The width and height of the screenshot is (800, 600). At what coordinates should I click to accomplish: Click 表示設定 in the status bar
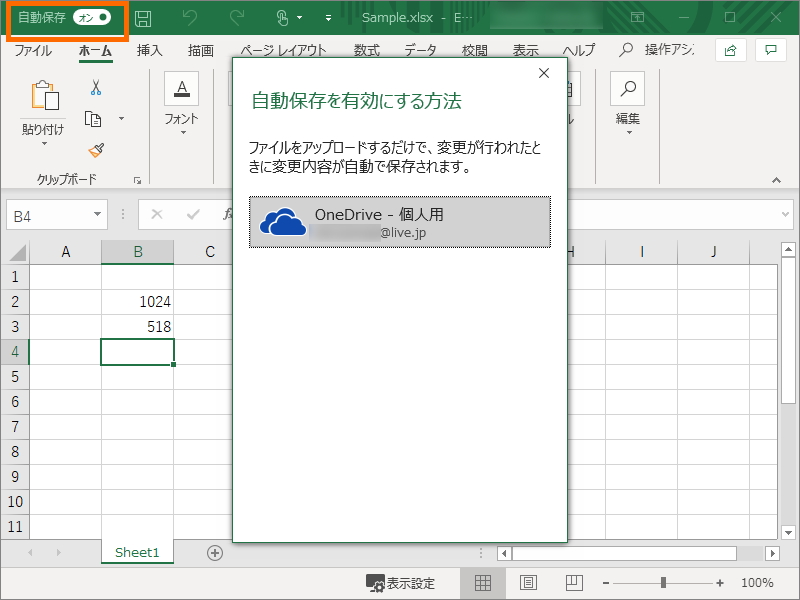tap(399, 582)
